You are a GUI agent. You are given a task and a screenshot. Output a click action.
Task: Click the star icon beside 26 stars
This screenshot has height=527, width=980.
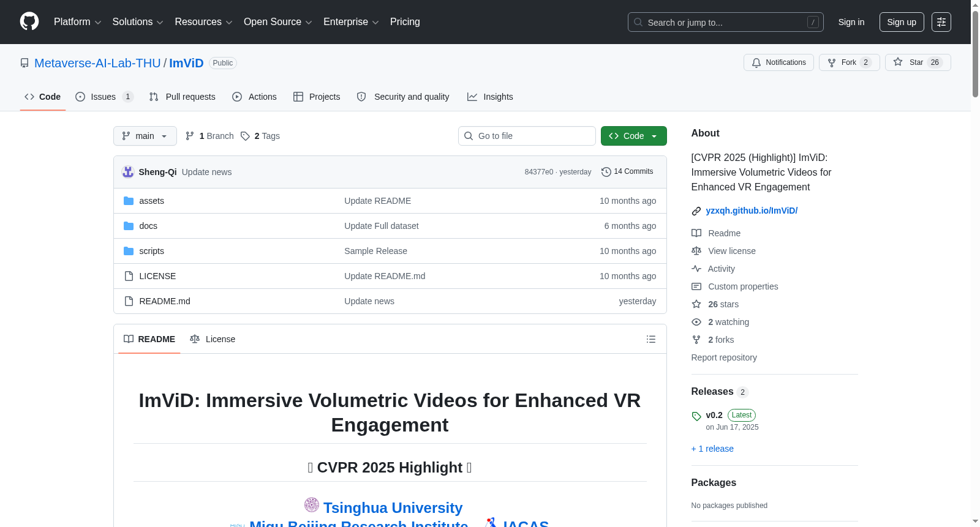pyautogui.click(x=696, y=304)
